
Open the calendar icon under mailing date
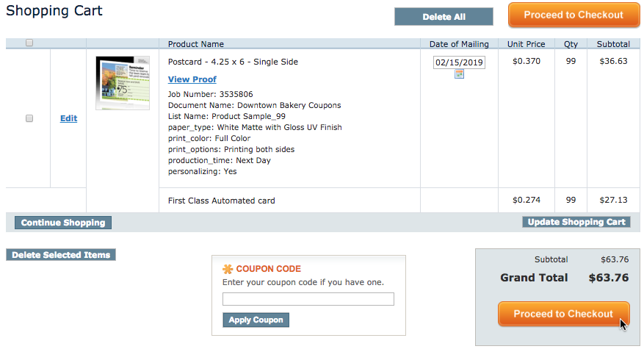tap(459, 74)
